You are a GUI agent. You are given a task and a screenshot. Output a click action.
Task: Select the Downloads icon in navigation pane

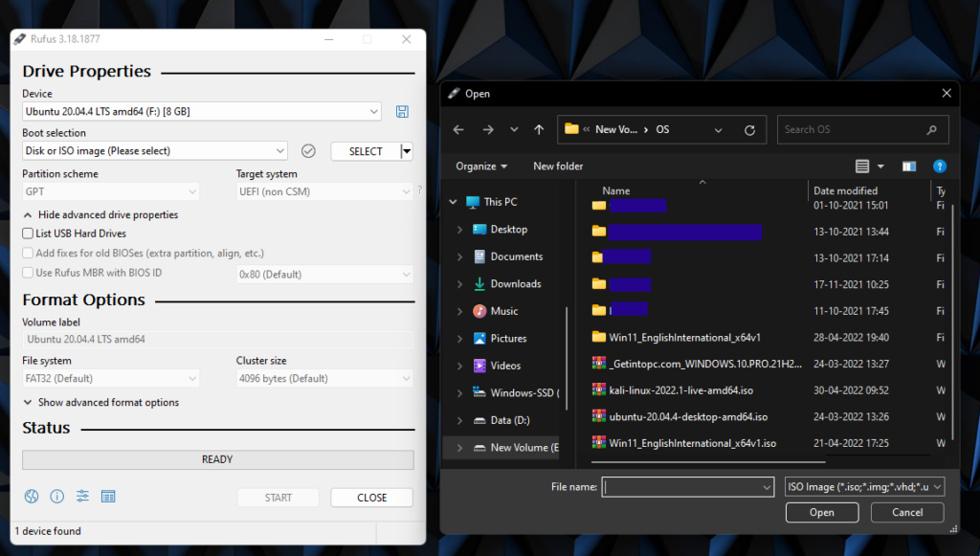pyautogui.click(x=479, y=283)
